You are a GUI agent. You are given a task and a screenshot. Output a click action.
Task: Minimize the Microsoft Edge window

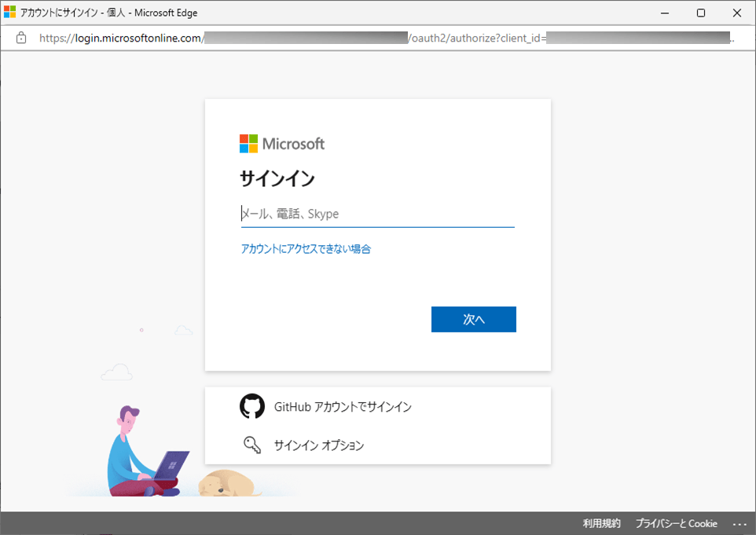point(665,13)
